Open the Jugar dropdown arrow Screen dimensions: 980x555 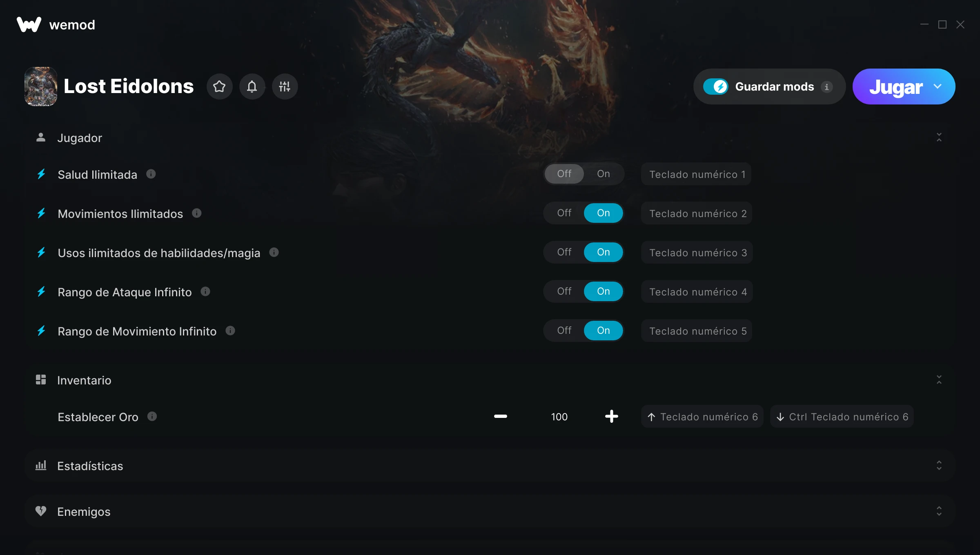click(x=938, y=87)
